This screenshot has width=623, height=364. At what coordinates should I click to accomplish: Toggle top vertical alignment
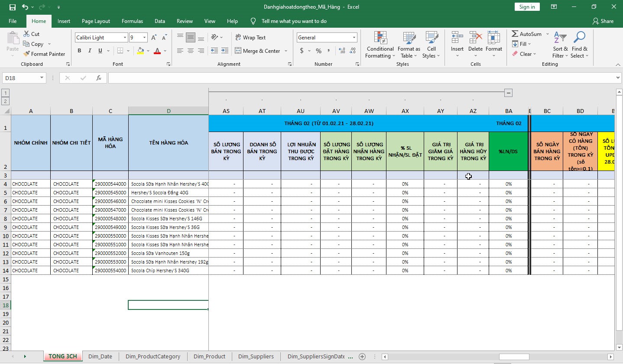coord(180,38)
